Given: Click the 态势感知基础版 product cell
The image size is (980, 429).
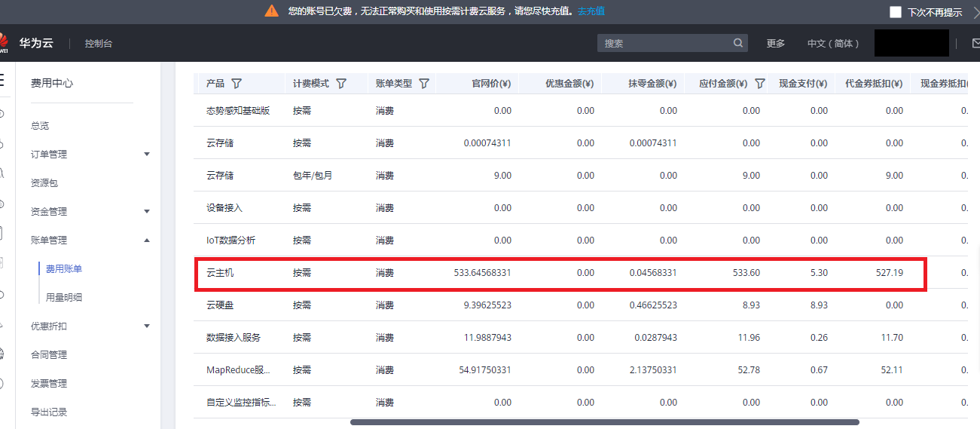Looking at the screenshot, I should 238,111.
